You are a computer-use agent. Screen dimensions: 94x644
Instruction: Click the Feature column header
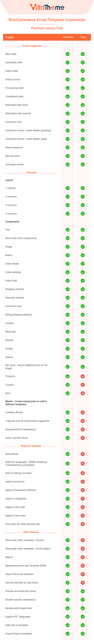pos(10,37)
